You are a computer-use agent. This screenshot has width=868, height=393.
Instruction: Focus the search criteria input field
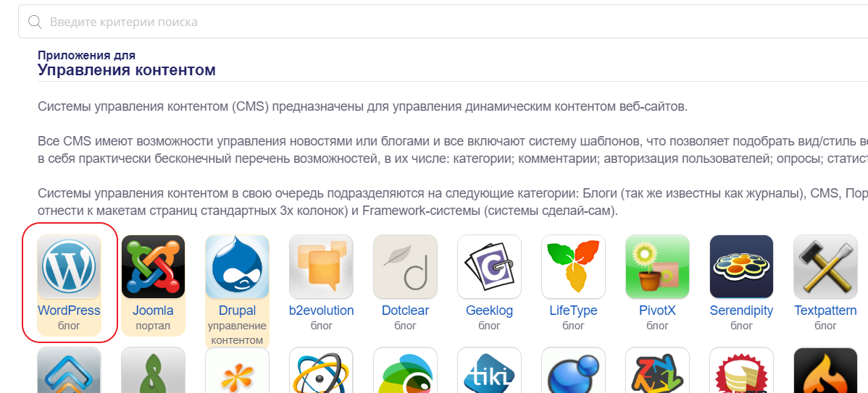click(435, 22)
